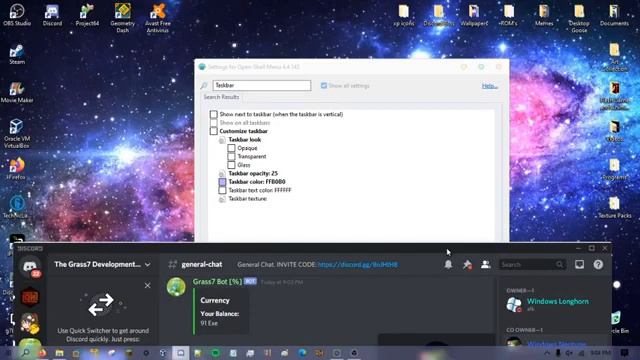Viewport: 640px width, 360px height.
Task: Launch Project64 from the desktop
Action: [87, 15]
